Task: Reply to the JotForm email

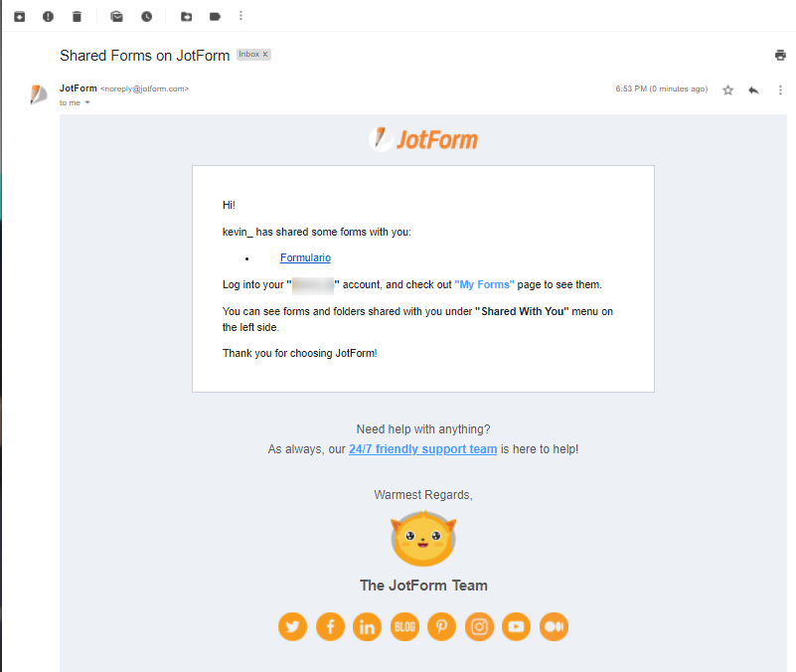Action: pos(753,89)
